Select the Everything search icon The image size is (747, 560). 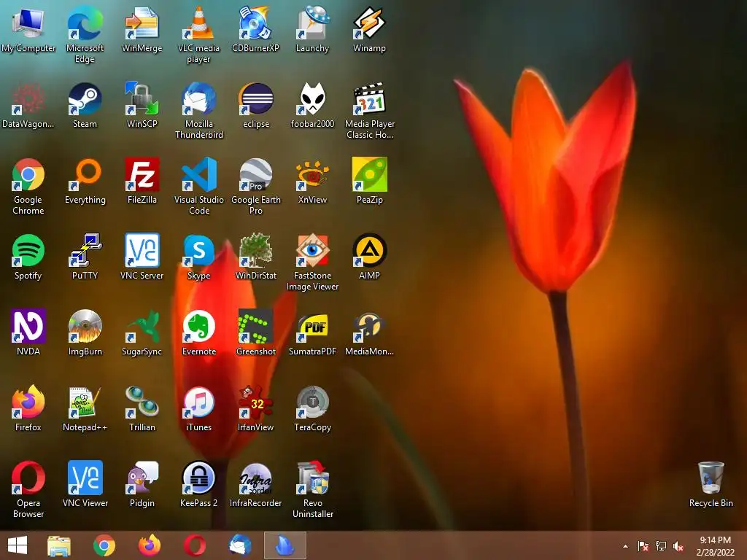click(85, 174)
